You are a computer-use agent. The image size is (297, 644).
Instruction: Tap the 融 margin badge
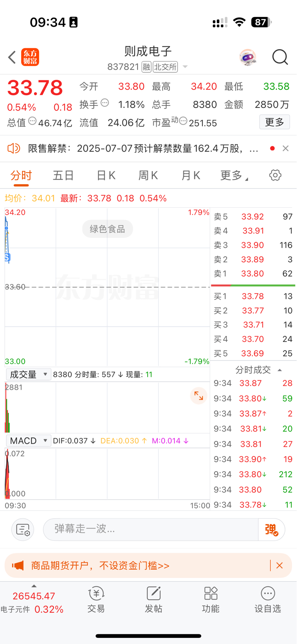(x=146, y=67)
